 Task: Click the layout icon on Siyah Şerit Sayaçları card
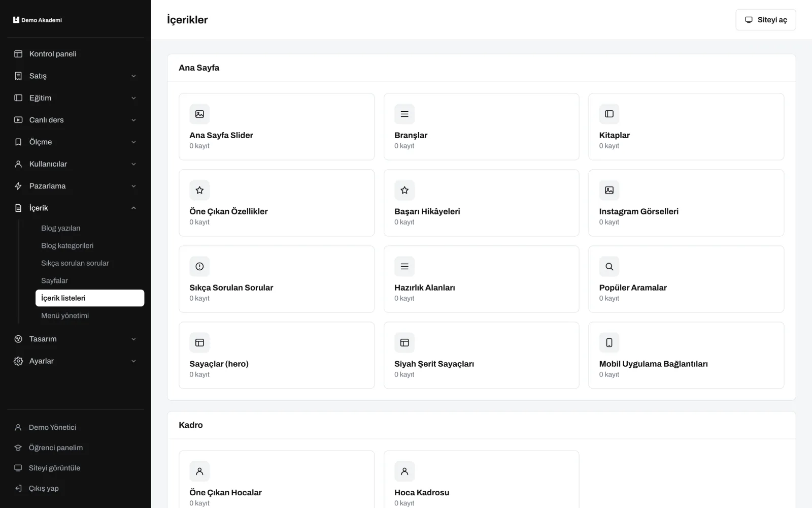(404, 342)
